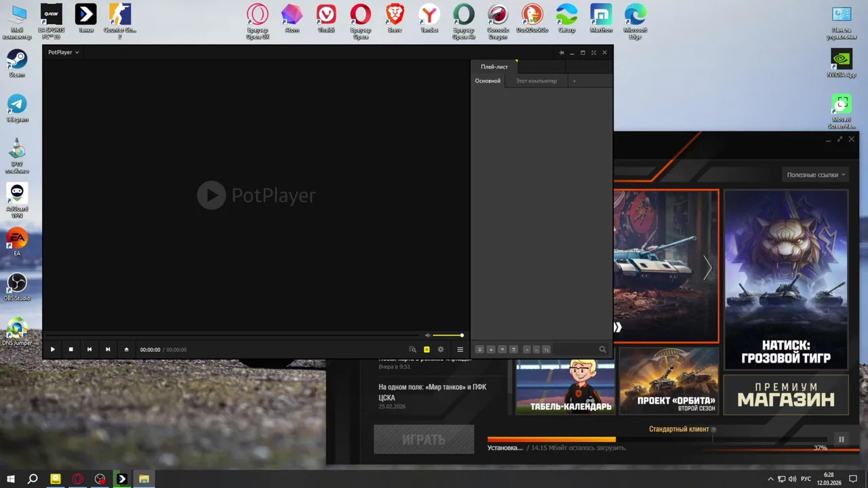Image resolution: width=868 pixels, height=488 pixels.
Task: Open the Windows Start menu
Action: click(x=11, y=479)
